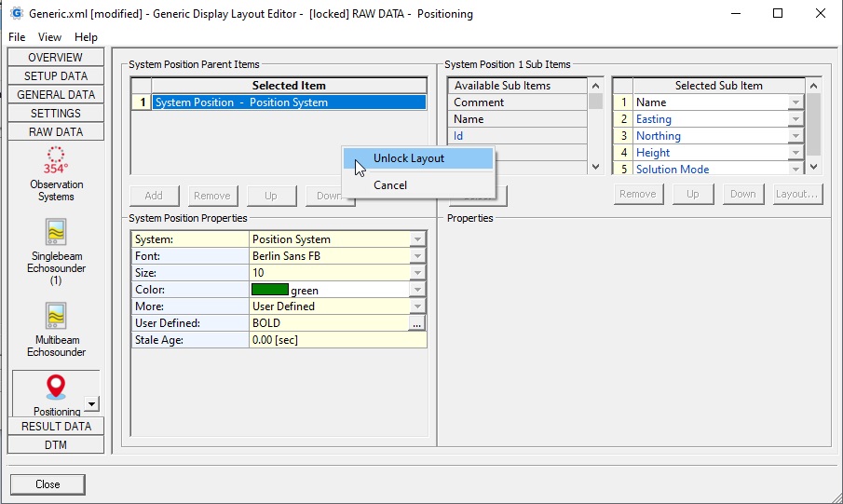Click the Observation Systems compass icon
This screenshot has height=504, width=843.
click(x=56, y=159)
